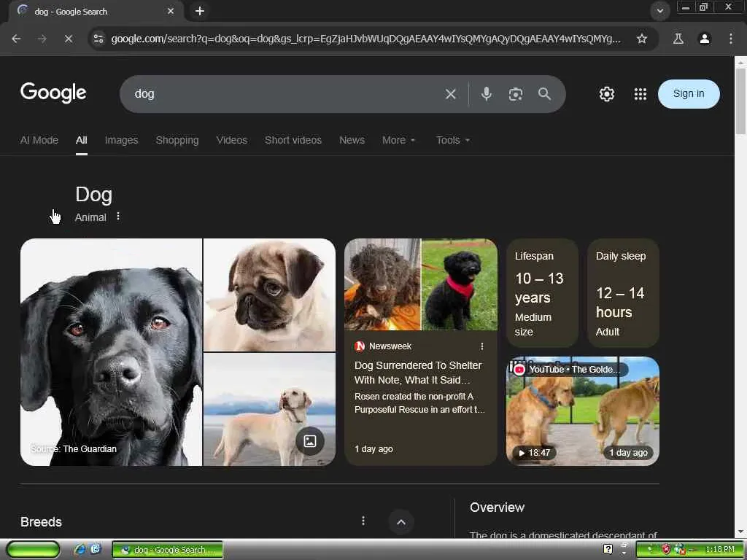Expand the More dropdown

pyautogui.click(x=398, y=140)
